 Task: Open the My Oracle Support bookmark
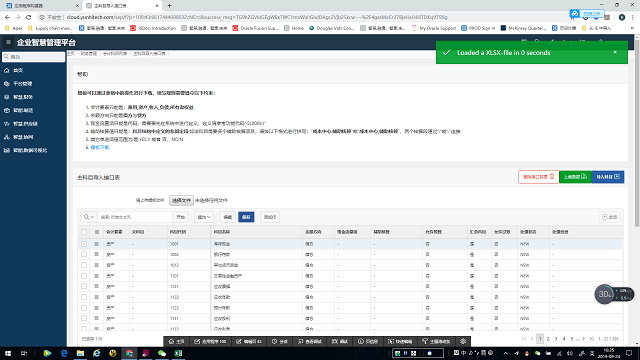click(x=434, y=28)
